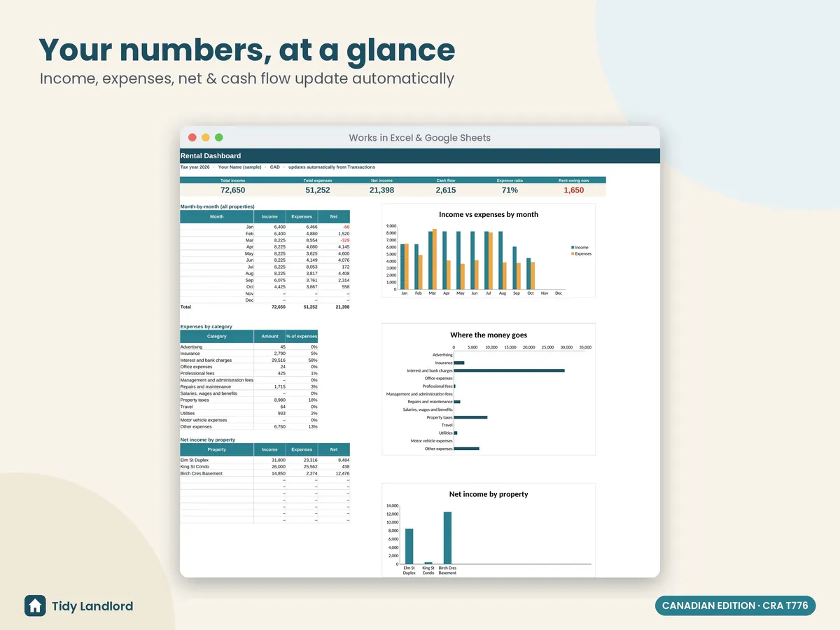The height and width of the screenshot is (630, 840).
Task: Select the Cash flow value 2,615
Action: [x=446, y=190]
